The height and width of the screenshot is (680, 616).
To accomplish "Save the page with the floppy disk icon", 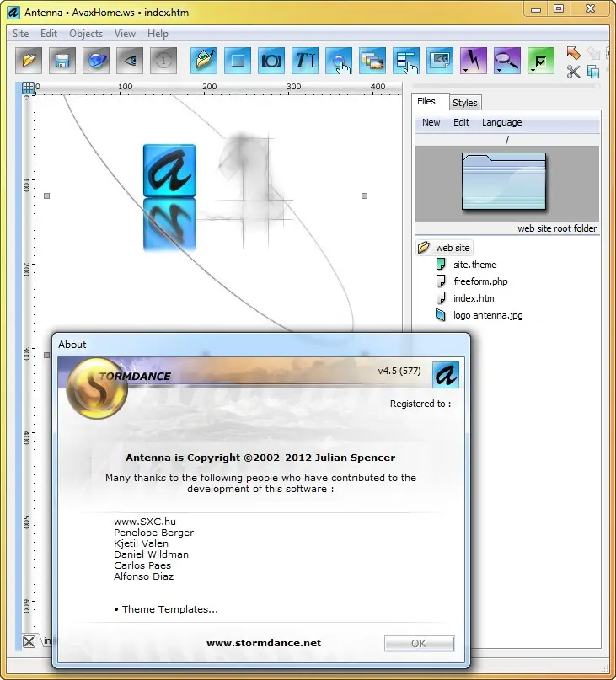I will [62, 61].
